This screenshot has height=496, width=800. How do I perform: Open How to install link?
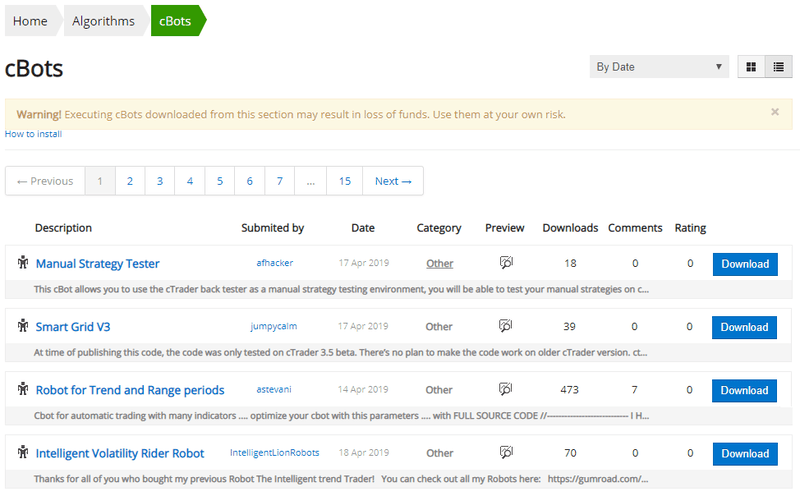click(x=33, y=134)
